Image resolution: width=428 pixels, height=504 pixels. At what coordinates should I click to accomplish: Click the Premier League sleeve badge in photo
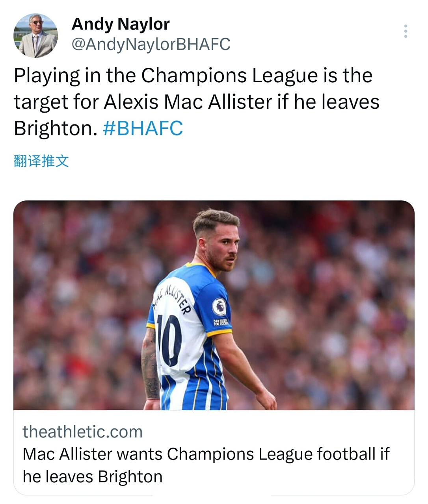point(219,307)
